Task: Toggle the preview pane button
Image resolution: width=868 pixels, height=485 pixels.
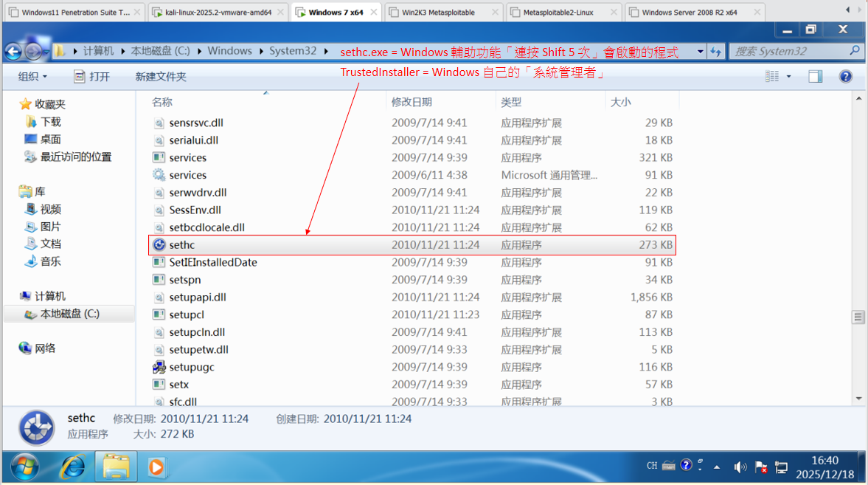Action: (815, 77)
